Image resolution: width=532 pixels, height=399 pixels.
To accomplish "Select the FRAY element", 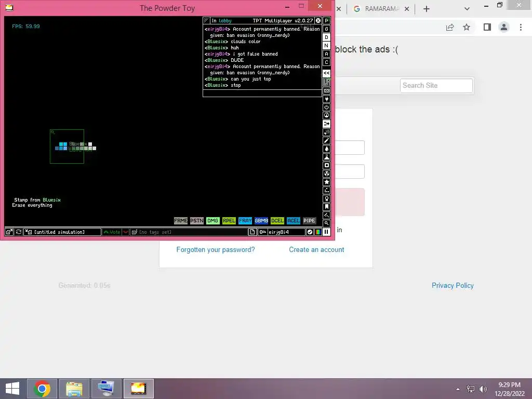I will (245, 220).
